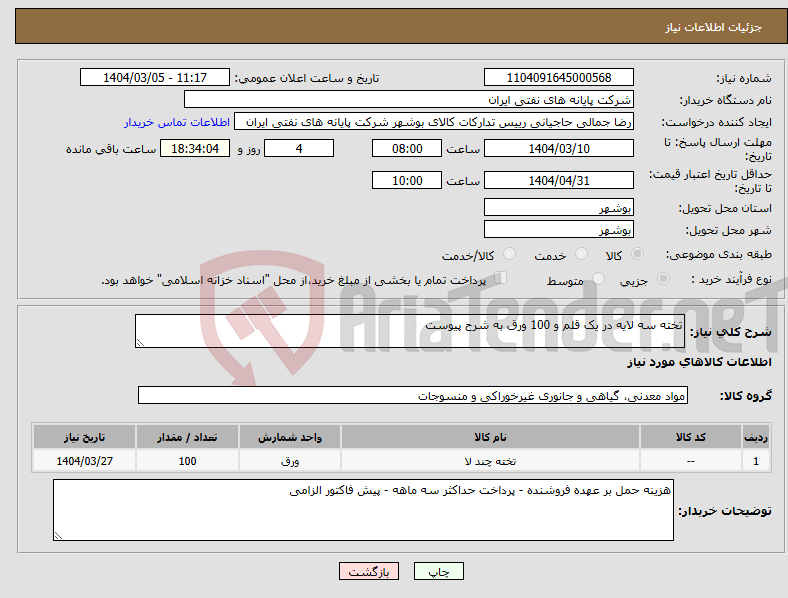Click the کد کالا column header
This screenshot has height=598, width=788.
coord(691,437)
